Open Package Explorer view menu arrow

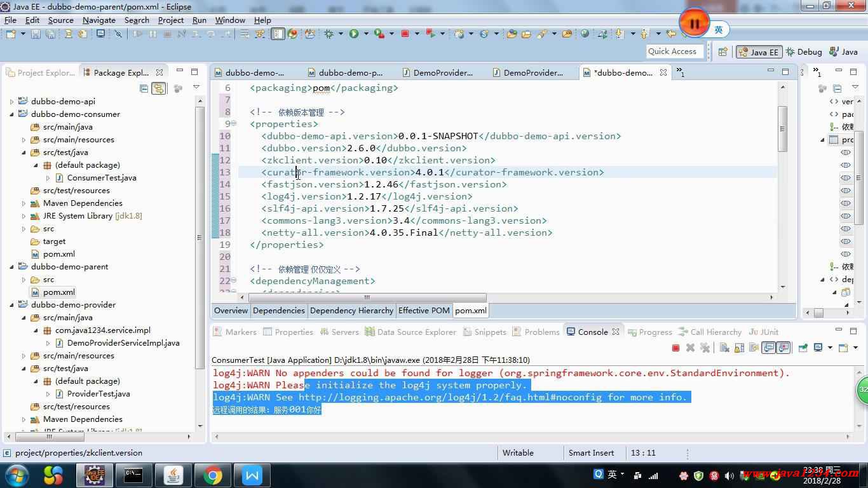[x=196, y=88]
